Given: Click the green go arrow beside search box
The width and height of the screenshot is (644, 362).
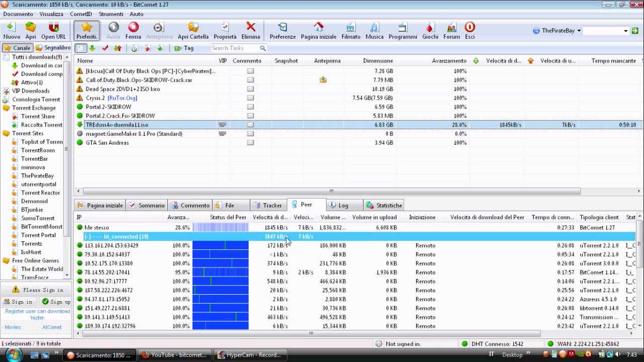Looking at the screenshot, I should coord(635,31).
